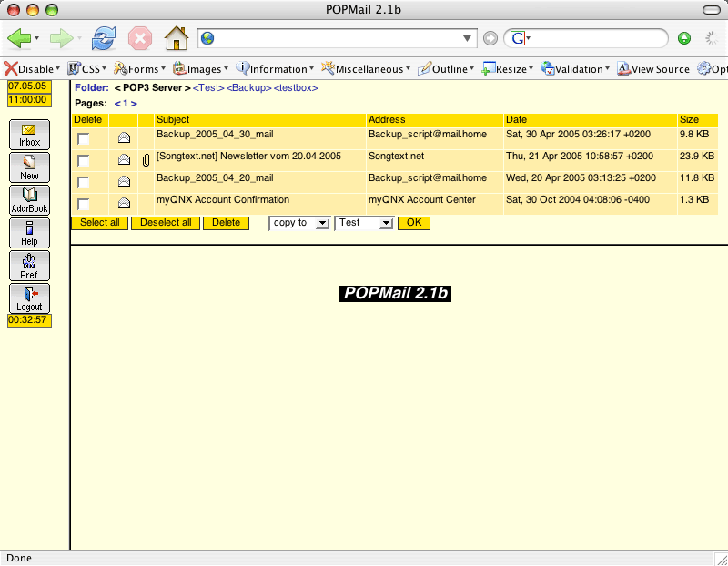Image resolution: width=728 pixels, height=566 pixels.
Task: Go back with the green arrow
Action: [x=19, y=38]
